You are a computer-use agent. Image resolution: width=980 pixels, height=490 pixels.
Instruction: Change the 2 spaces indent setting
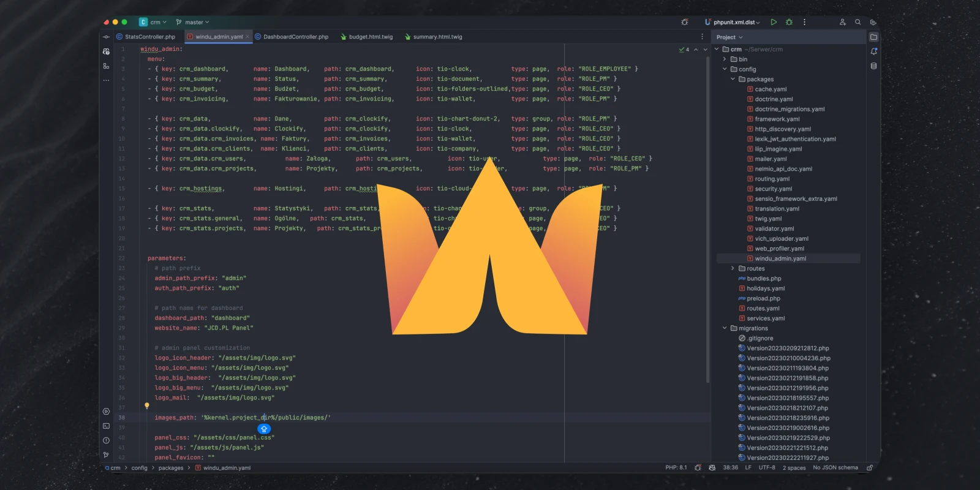tap(794, 468)
